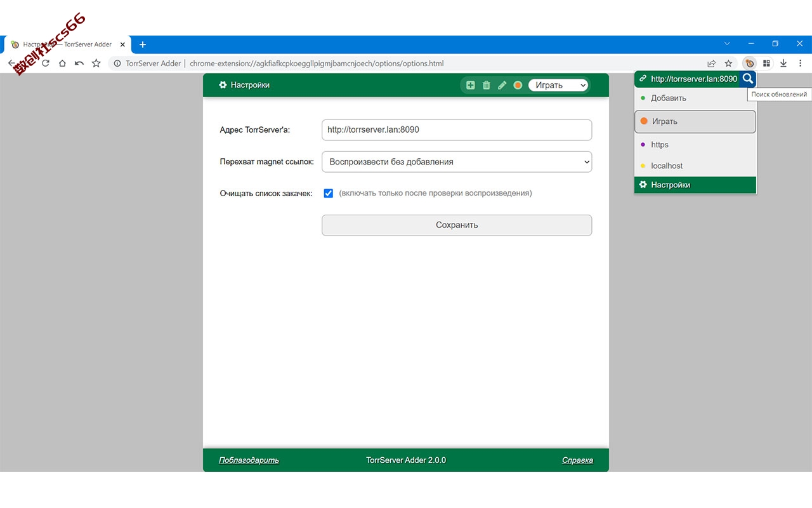Viewport: 812px width, 508px height.
Task: Click the Настройки gear icon in page header
Action: click(x=223, y=85)
